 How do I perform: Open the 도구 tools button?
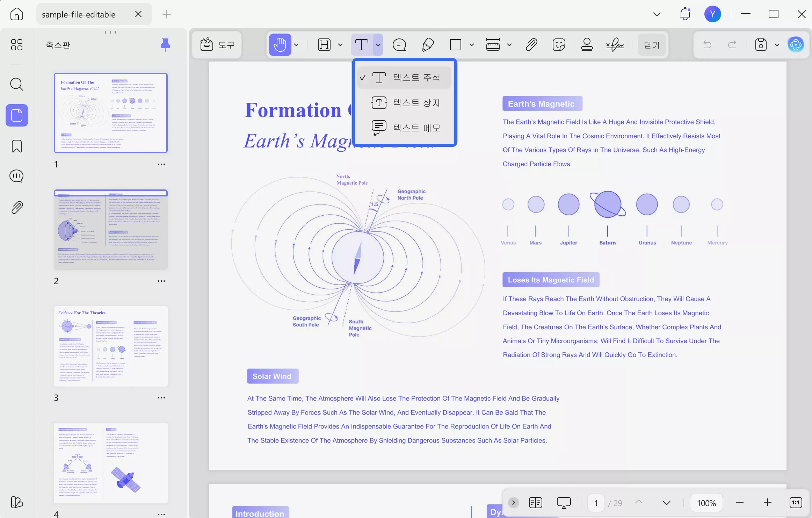click(217, 45)
